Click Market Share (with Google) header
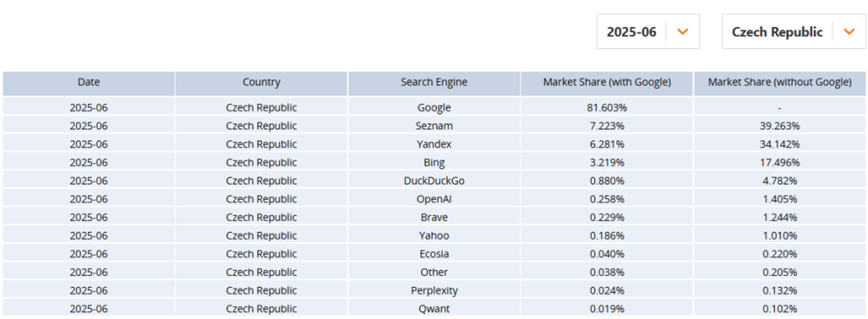Viewport: 868px width, 319px height. 607,83
